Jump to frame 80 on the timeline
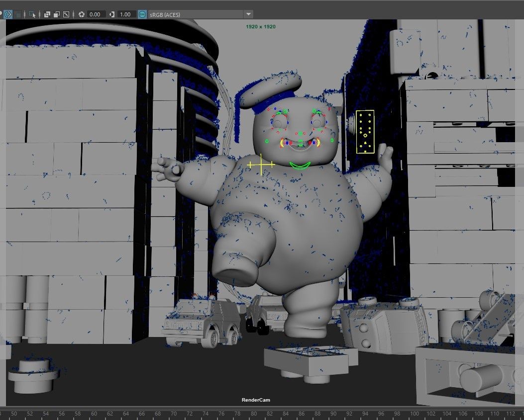 tap(252, 414)
